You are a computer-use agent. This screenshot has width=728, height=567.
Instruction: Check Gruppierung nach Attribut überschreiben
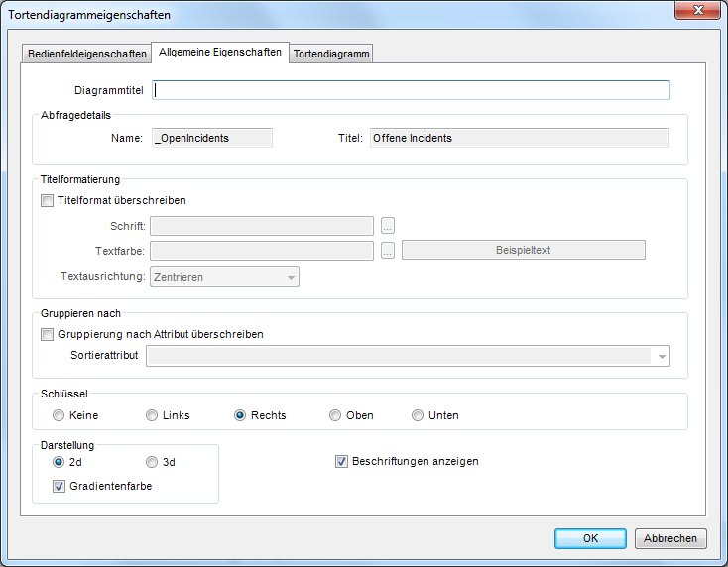click(x=48, y=334)
